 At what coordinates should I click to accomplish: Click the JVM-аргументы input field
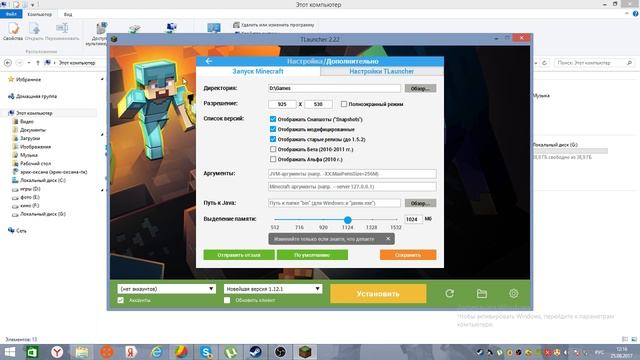(352, 174)
